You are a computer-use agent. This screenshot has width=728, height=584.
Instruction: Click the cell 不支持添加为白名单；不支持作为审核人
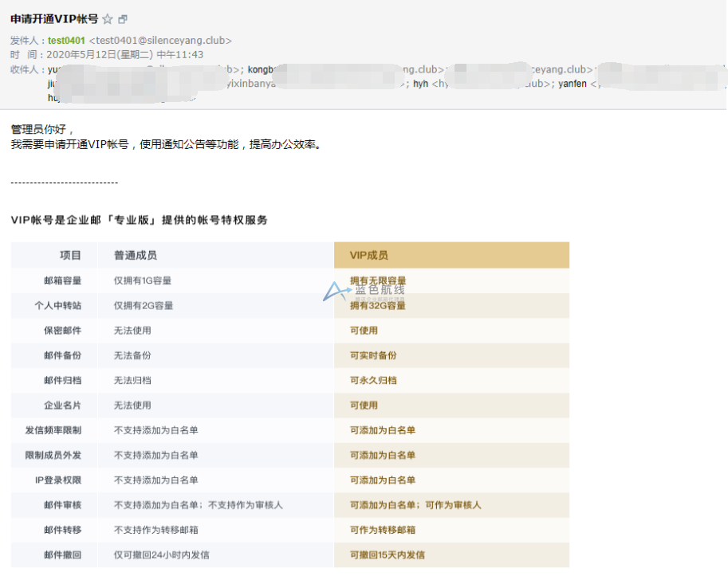pos(199,505)
